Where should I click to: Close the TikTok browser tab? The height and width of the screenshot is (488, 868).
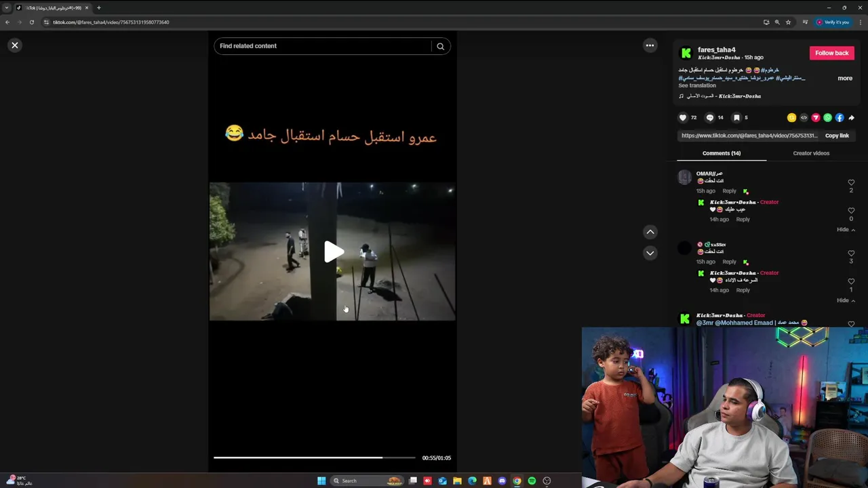click(x=87, y=7)
